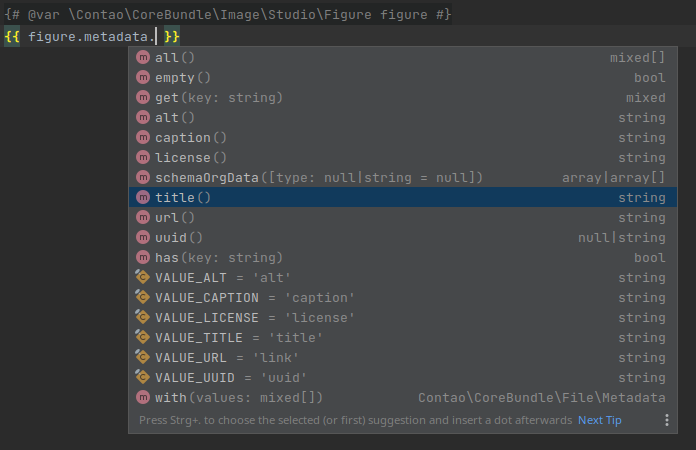Screen dimensions: 696x450
Task: Select the all() completion suggestion
Action: click(403, 58)
